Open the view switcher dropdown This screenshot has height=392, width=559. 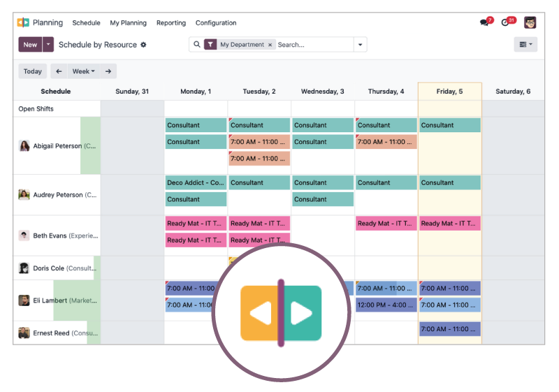[525, 45]
